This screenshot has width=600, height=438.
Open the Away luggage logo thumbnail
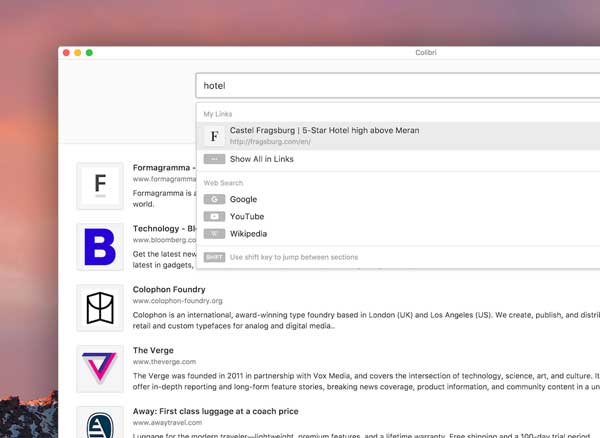[x=100, y=422]
